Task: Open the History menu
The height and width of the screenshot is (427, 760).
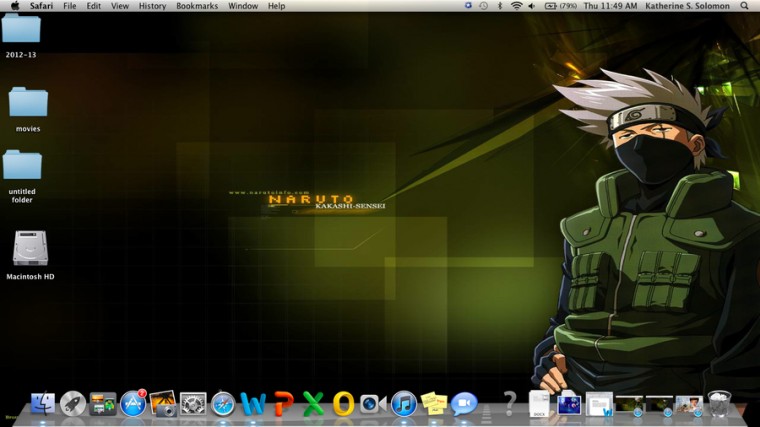Action: click(x=152, y=6)
